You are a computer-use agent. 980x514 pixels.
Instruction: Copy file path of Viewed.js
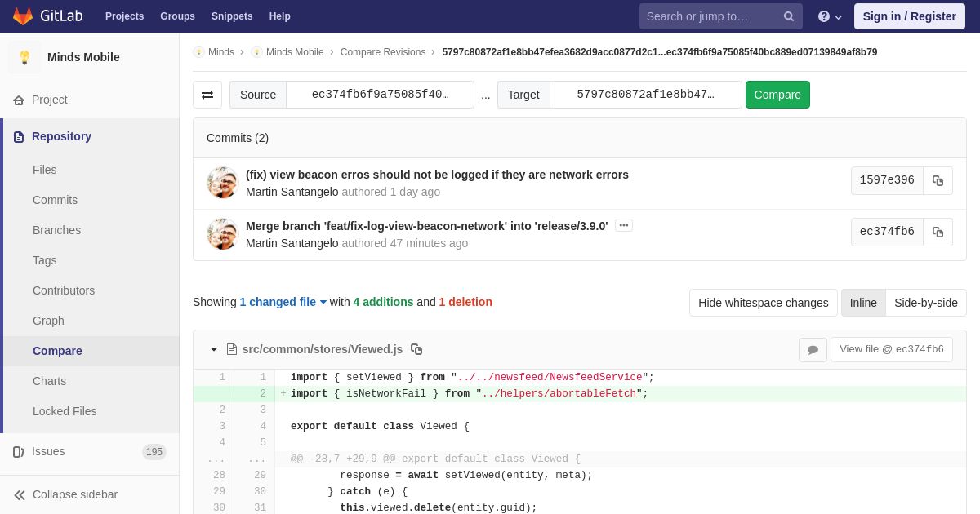[x=416, y=349]
